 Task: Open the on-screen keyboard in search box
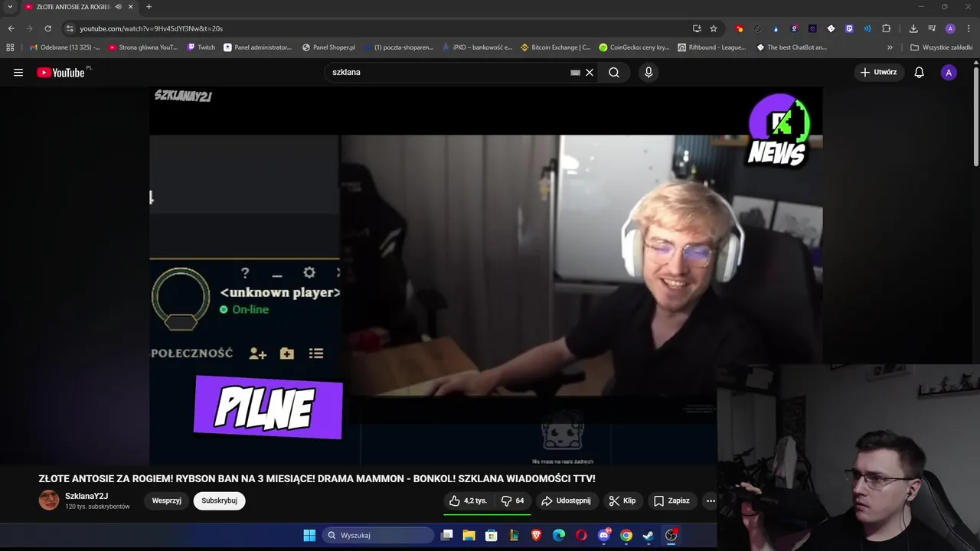575,73
